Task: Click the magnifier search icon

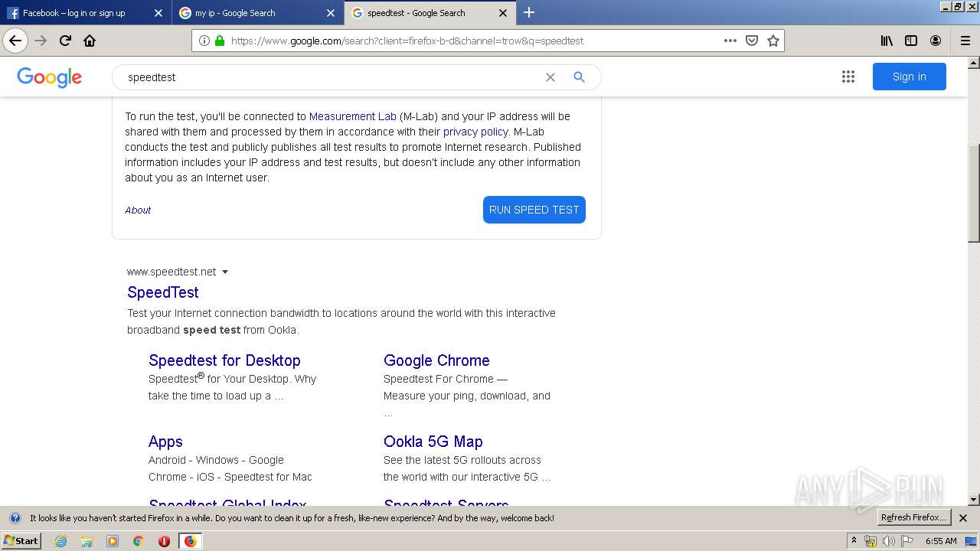Action: point(579,77)
